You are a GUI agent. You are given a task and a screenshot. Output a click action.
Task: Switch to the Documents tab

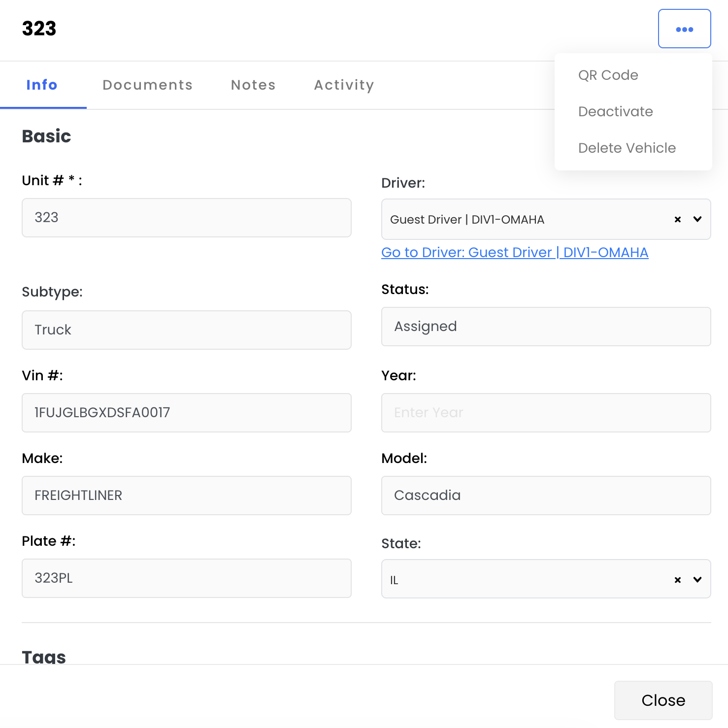tap(147, 85)
